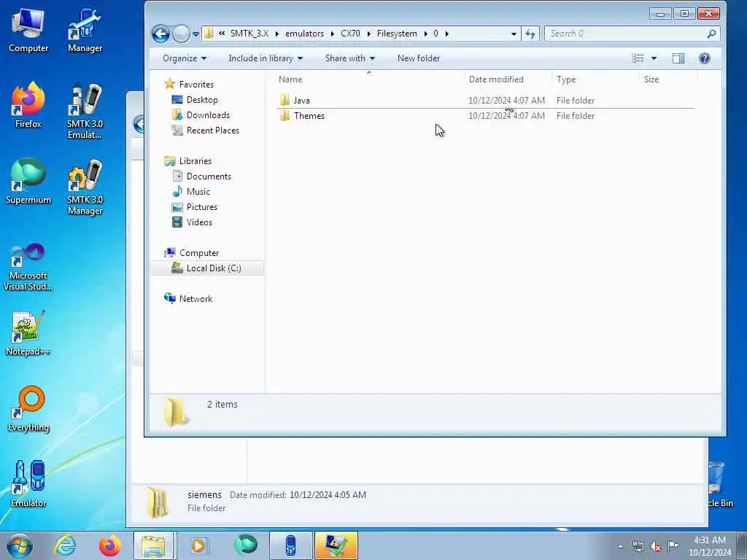Open the Organize menu

(185, 58)
